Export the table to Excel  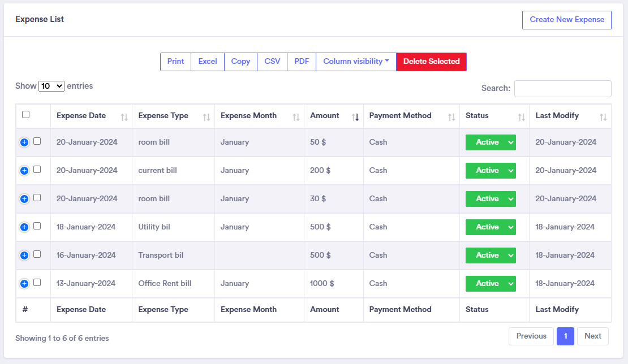coord(208,62)
